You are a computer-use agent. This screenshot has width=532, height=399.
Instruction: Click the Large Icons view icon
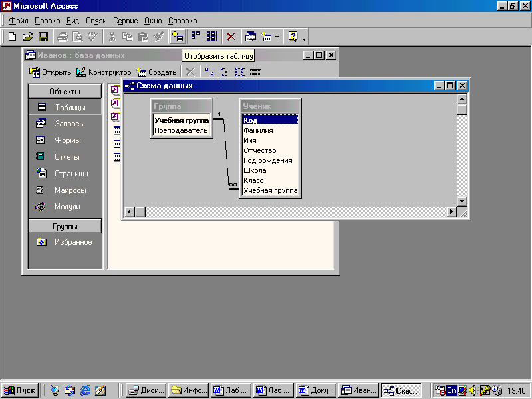(x=209, y=72)
